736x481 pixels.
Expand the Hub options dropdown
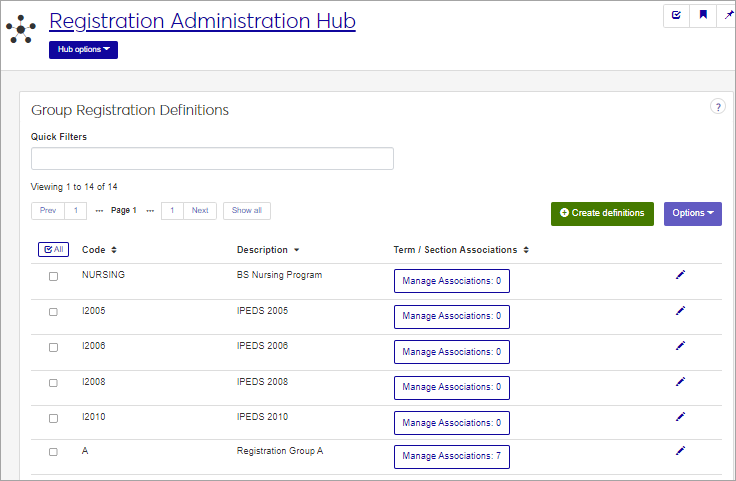point(83,50)
